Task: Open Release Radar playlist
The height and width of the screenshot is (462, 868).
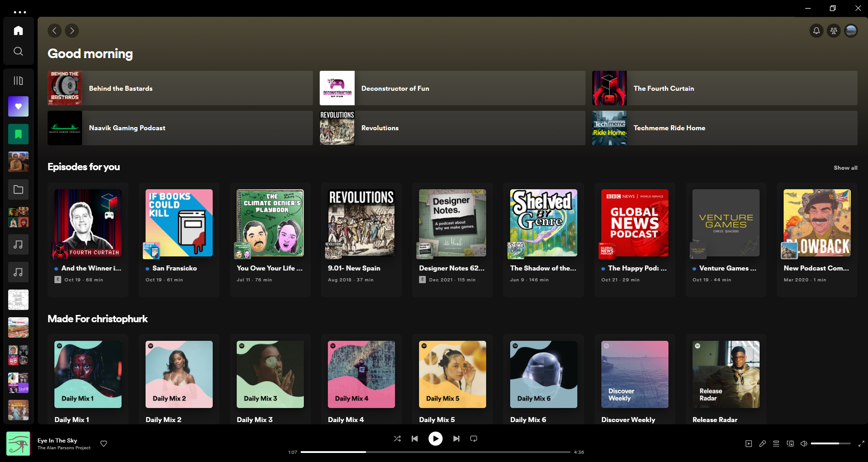Action: (x=726, y=379)
